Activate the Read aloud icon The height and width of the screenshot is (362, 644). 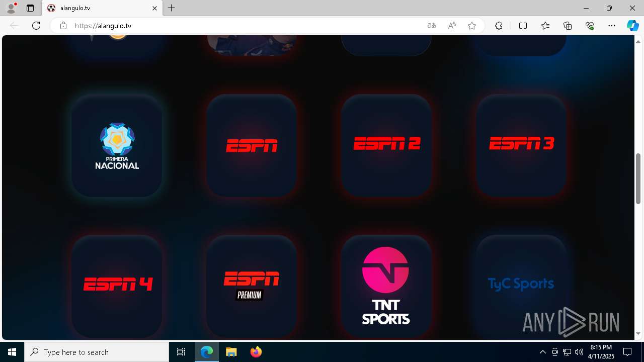pos(452,26)
